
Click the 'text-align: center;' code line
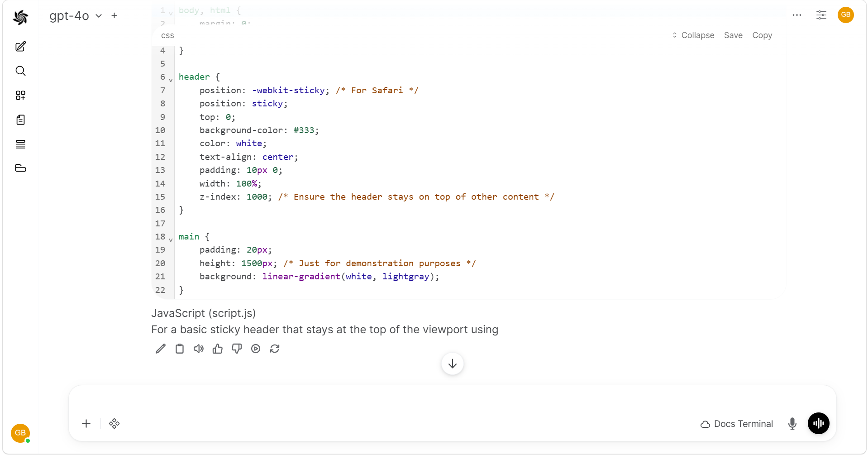[x=249, y=157]
